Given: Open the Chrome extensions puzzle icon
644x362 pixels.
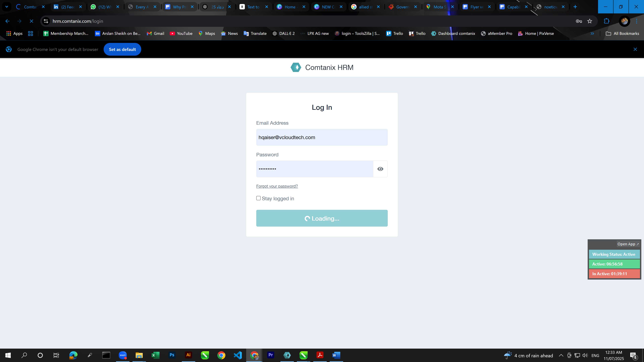Looking at the screenshot, I should tap(606, 21).
